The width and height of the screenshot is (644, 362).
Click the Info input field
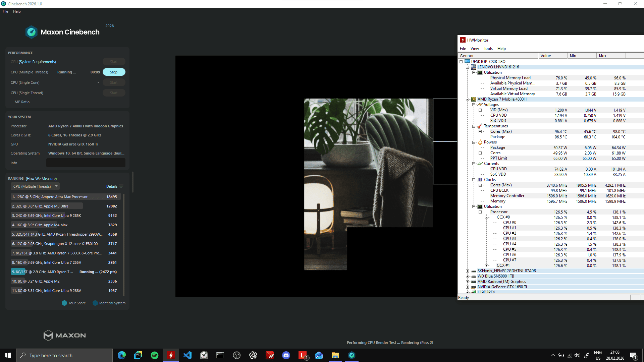86,163
